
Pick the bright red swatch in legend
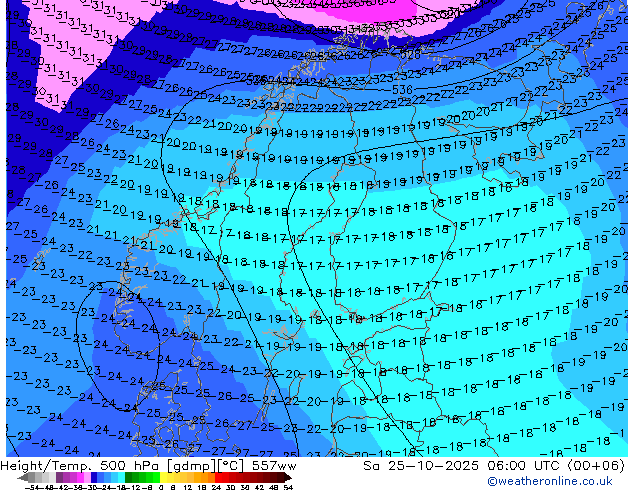coord(218,477)
